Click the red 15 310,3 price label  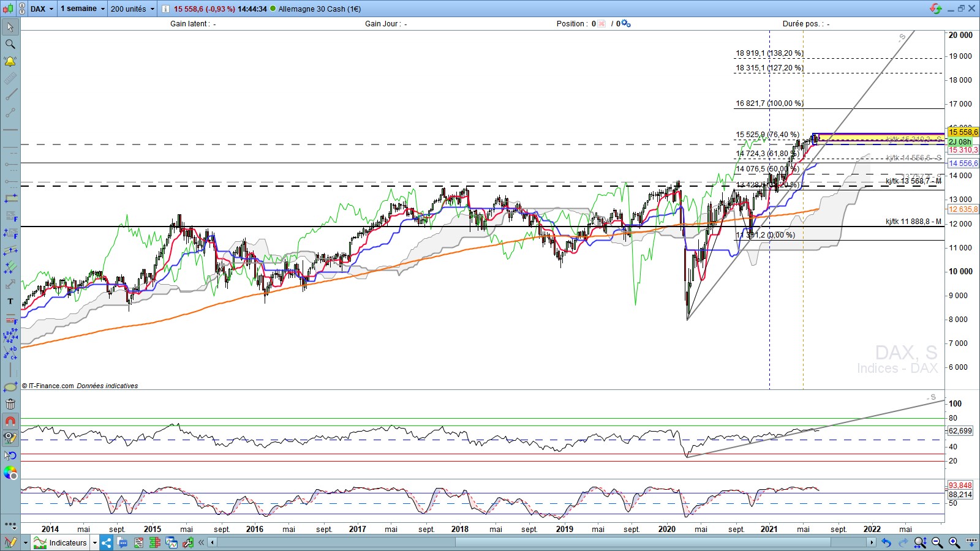963,150
